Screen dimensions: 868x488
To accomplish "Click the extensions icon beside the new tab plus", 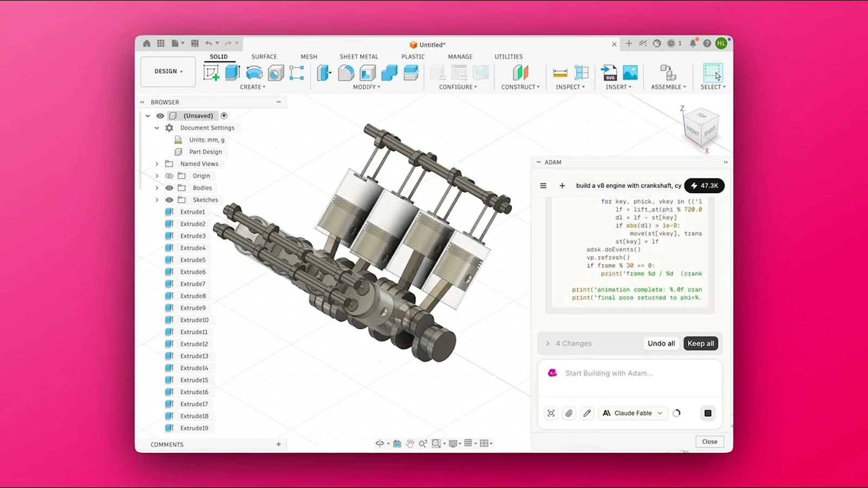I will coord(643,43).
